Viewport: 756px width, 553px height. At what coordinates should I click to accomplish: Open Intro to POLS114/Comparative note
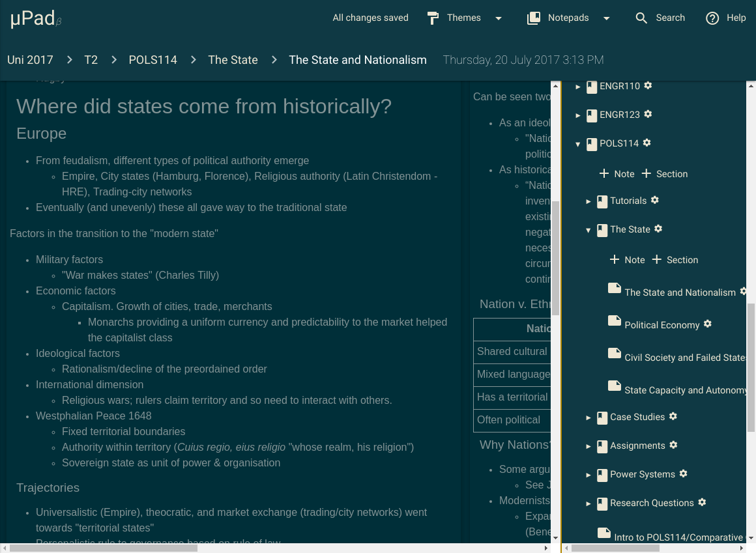pyautogui.click(x=678, y=537)
